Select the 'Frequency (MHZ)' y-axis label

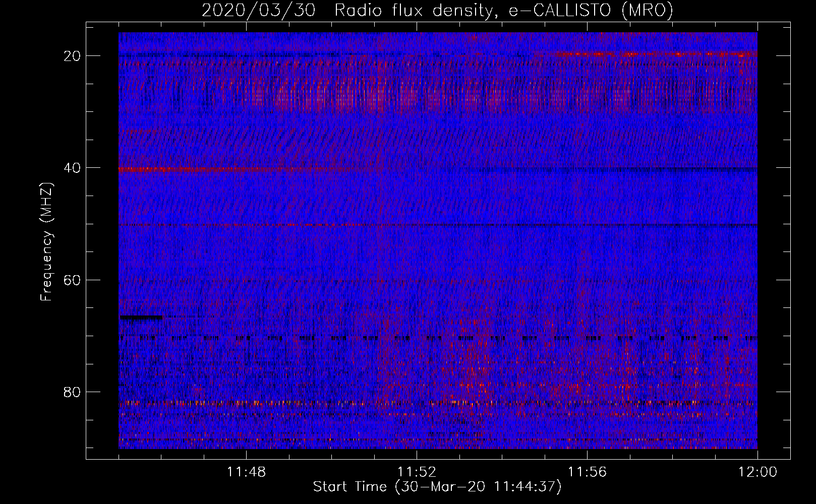point(46,242)
